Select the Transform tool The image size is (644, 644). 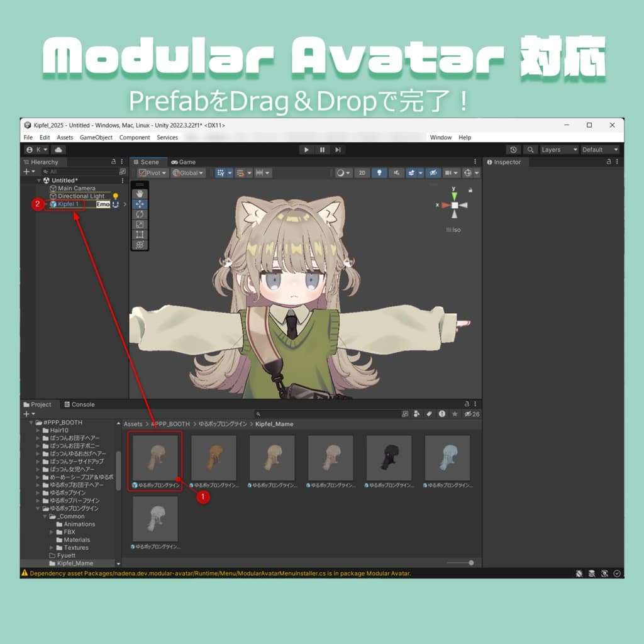(x=140, y=245)
